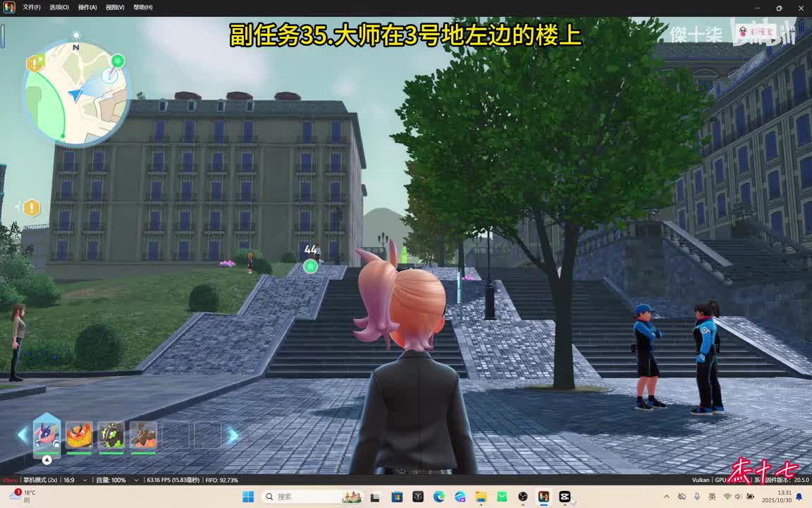Image resolution: width=812 pixels, height=508 pixels.
Task: Click the taskbar 搜索 search box
Action: pyautogui.click(x=312, y=497)
